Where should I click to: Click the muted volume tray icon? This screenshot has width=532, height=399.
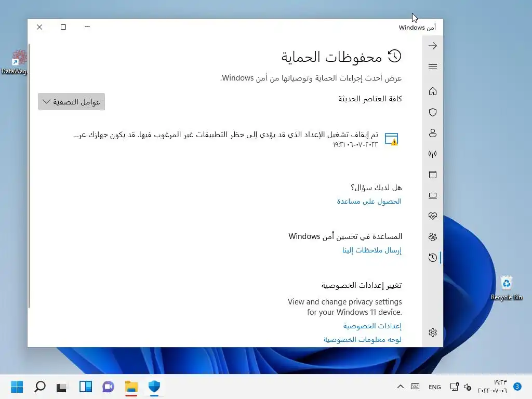468,387
